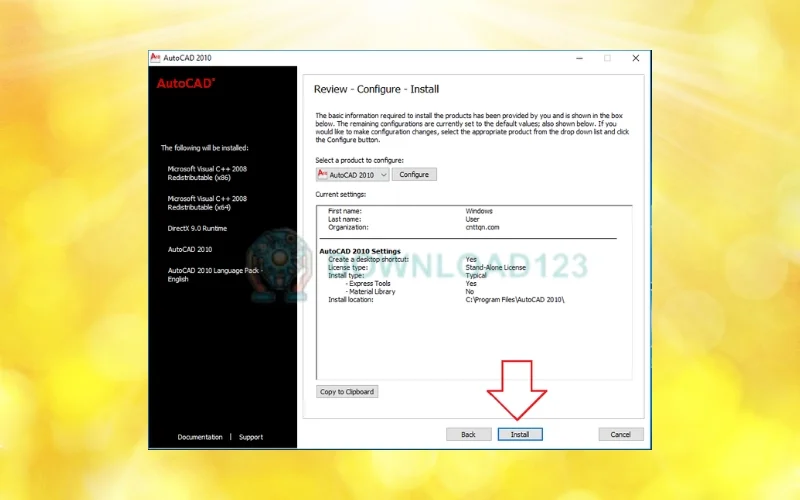Maximize the AutoCAD 2010 installer window
Viewport: 800px width, 500px height.
[606, 58]
